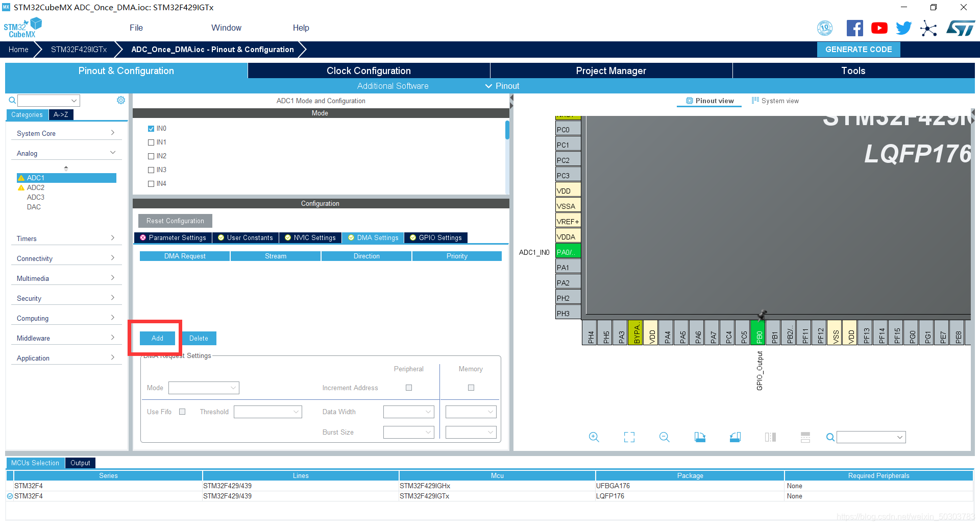Screen dimensions: 980x526
Task: Switch to the A->Z tab
Action: (x=61, y=115)
